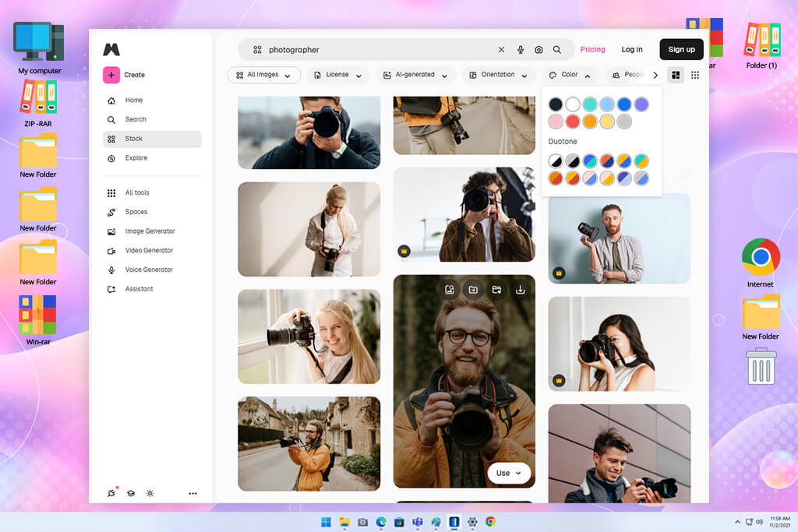
Task: Select Stock in sidebar
Action: 152,139
